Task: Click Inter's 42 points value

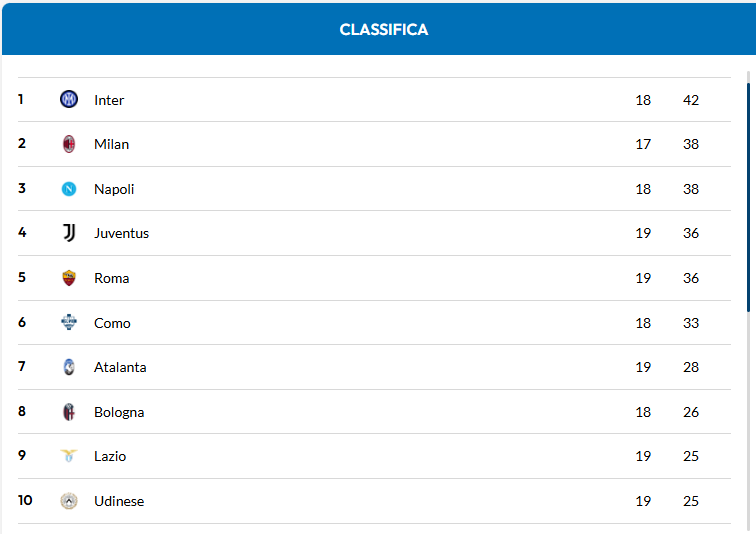Action: click(691, 100)
